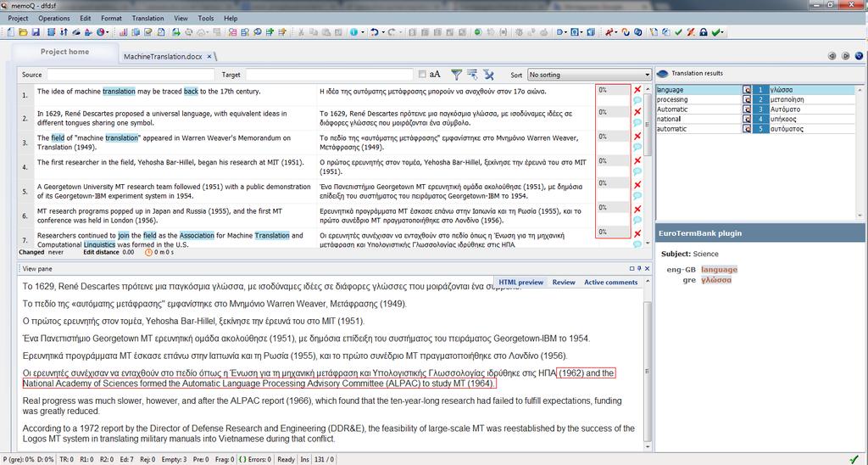Screen dimensions: 868x465
Task: Click lookup icon beside 'language' result
Action: coord(747,90)
